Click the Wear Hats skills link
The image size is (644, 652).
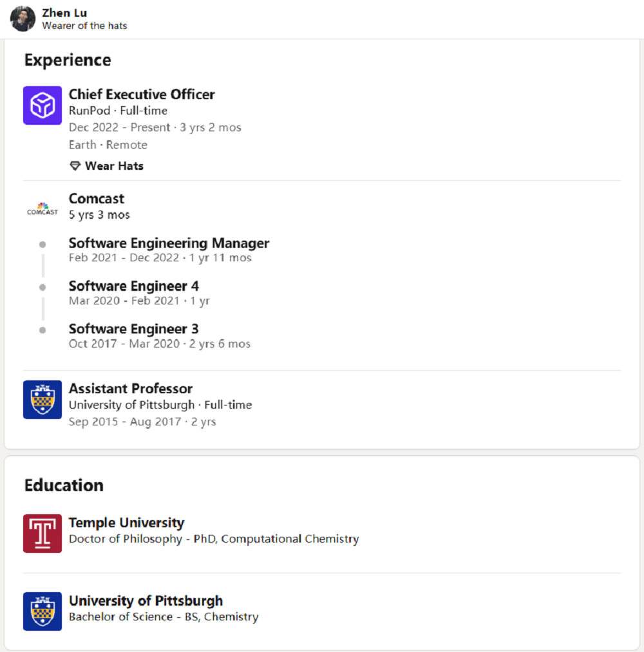click(114, 166)
